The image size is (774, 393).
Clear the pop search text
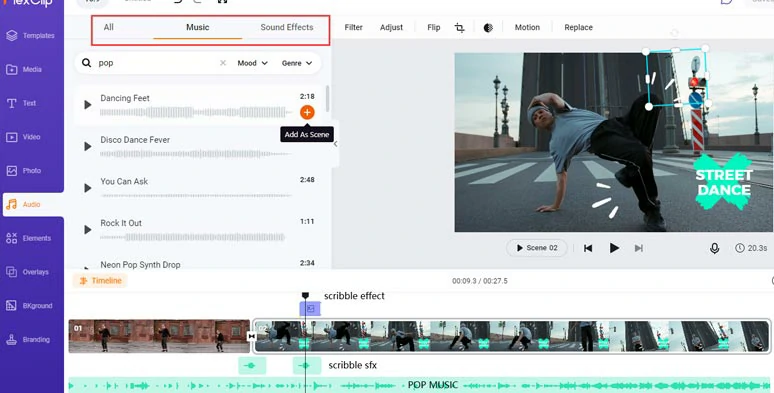click(223, 63)
